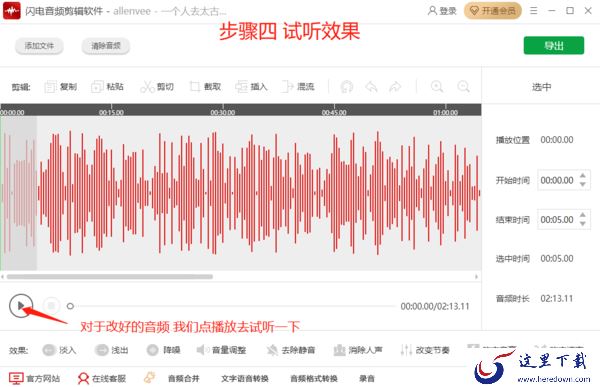The height and width of the screenshot is (387, 600).
Task: Click the 选中时间 00:05.00 value
Action: click(557, 259)
